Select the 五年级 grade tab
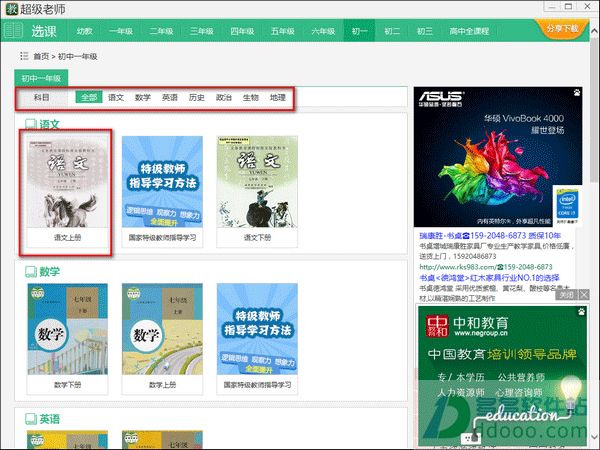This screenshot has width=600, height=450. [283, 31]
